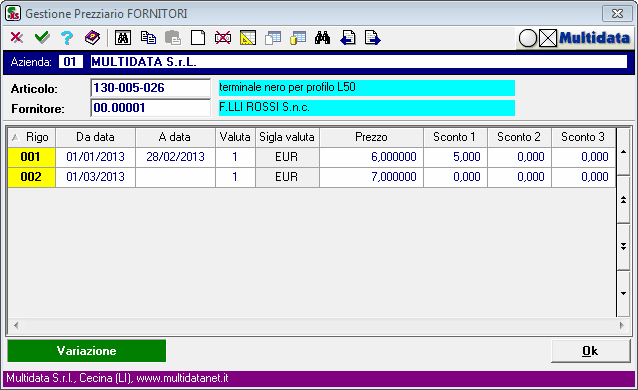Click the date 01/01/2013

pos(95,157)
